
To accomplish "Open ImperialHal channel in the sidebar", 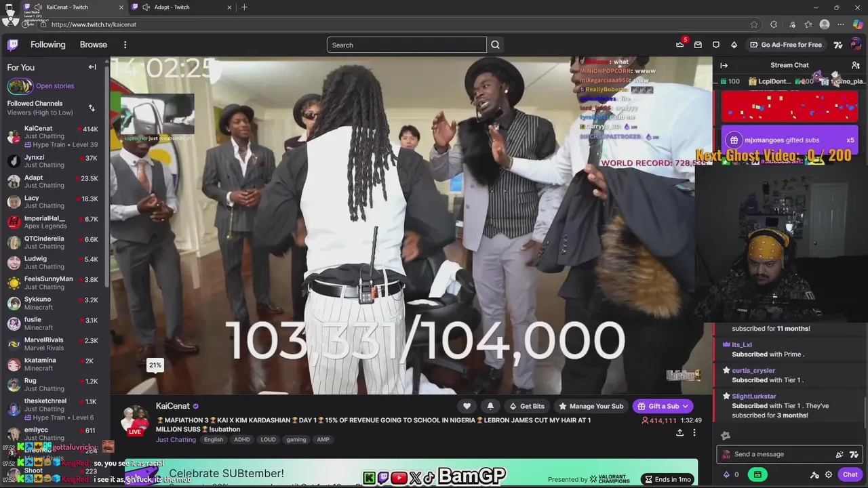I will pos(54,222).
